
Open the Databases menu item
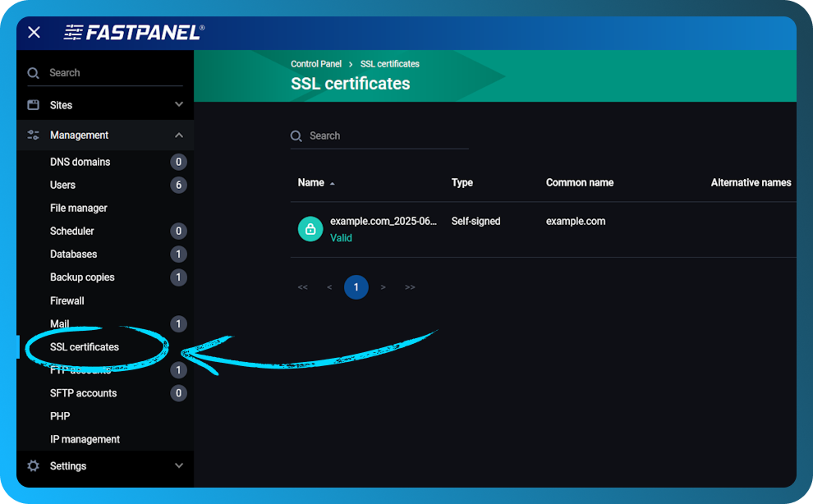point(73,254)
